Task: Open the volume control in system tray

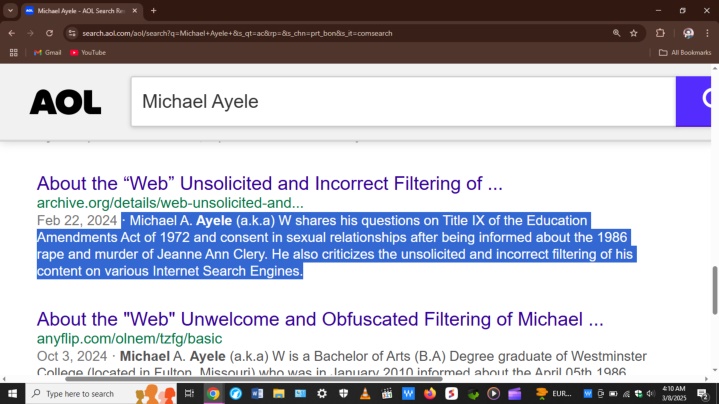Action: (x=650, y=393)
